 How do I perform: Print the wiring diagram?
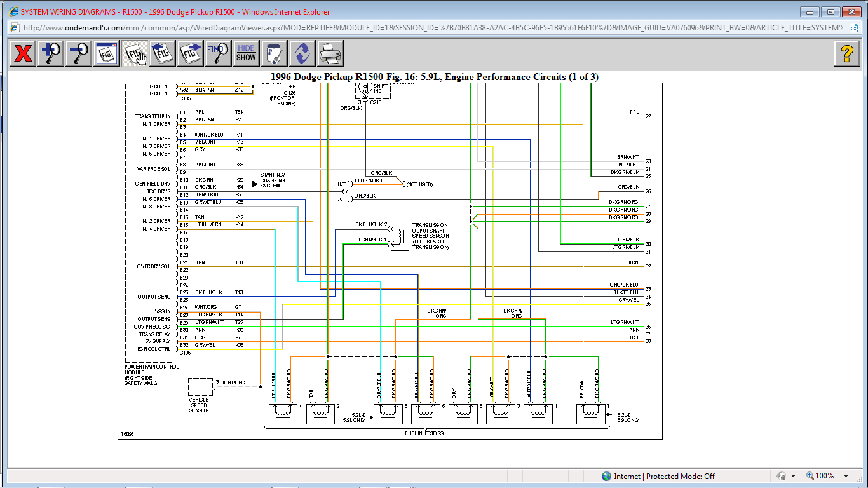coord(330,53)
